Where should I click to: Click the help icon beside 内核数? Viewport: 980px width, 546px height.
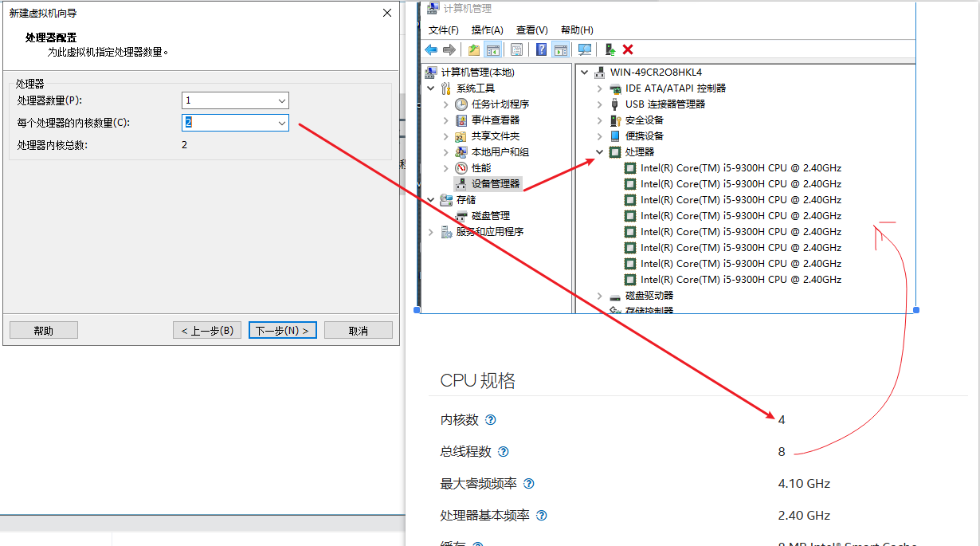point(491,420)
